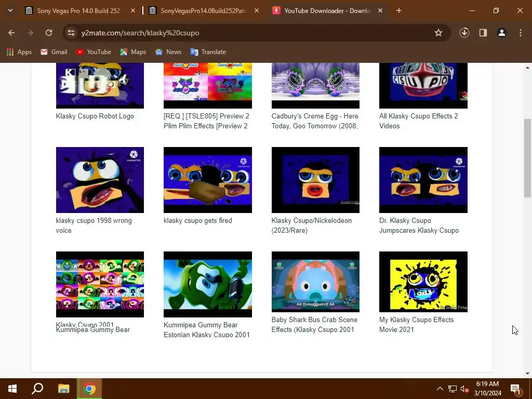532x399 pixels.
Task: Show hidden system tray icons
Action: click(440, 389)
